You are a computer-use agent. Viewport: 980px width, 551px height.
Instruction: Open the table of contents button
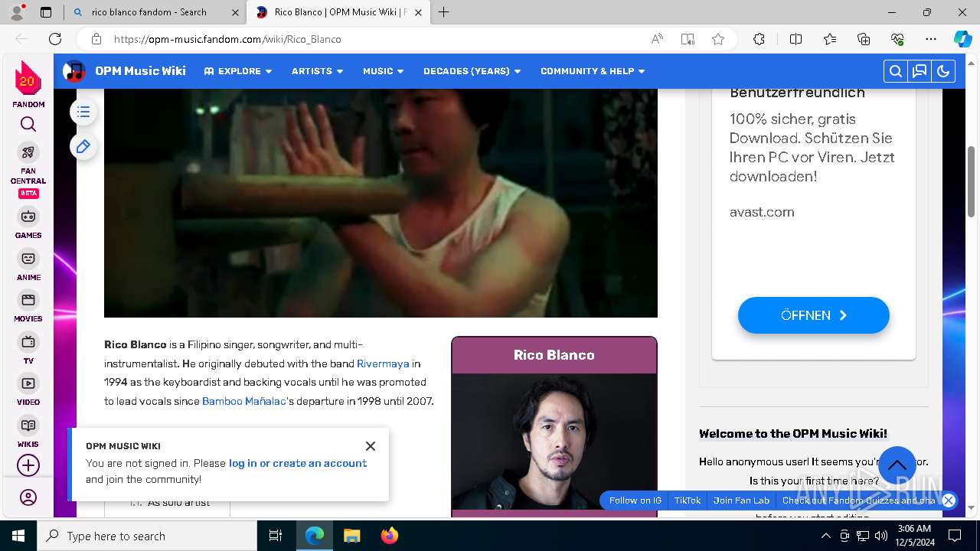(83, 112)
